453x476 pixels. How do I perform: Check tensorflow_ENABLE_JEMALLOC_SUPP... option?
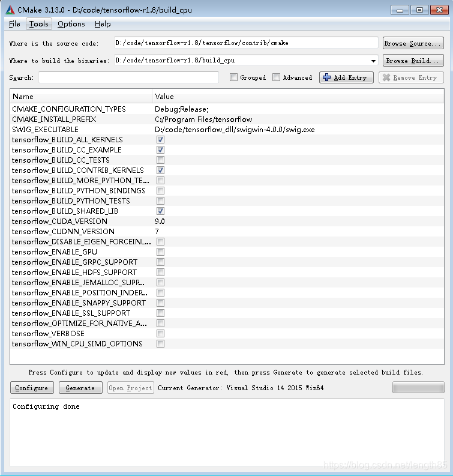(161, 282)
